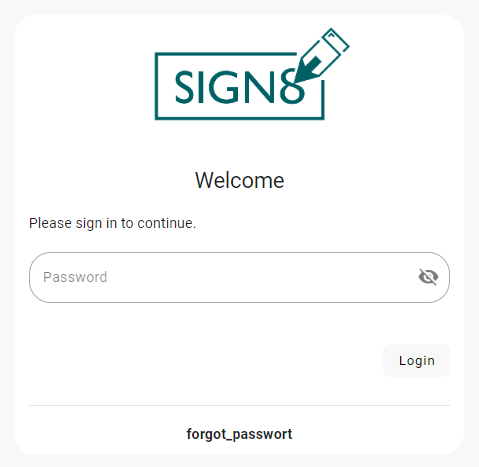
Task: Click the letter S in the SIGN8 logo
Action: tap(184, 87)
